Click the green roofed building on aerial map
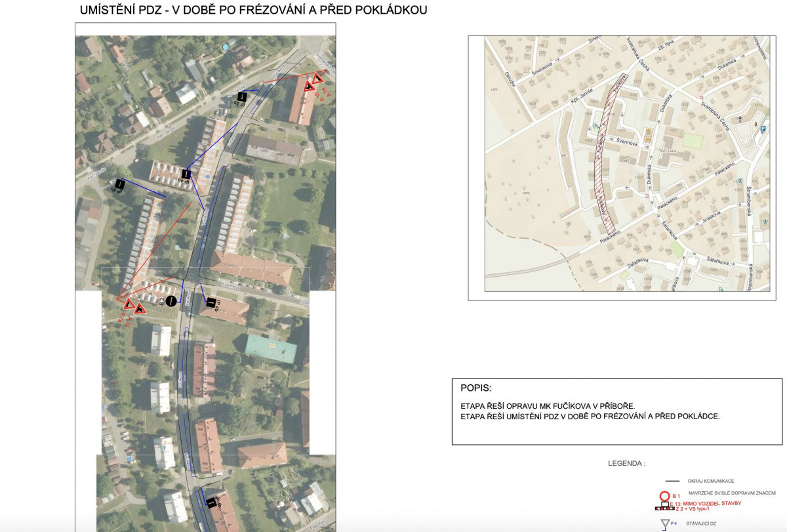The height and width of the screenshot is (532, 787). tap(271, 348)
